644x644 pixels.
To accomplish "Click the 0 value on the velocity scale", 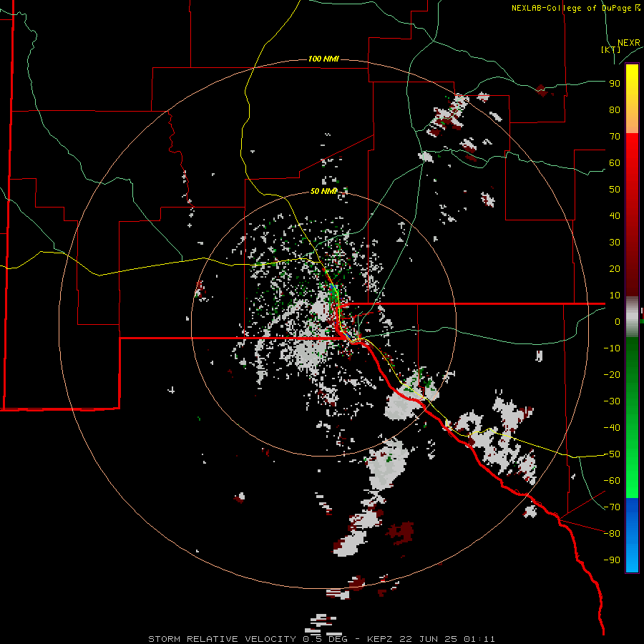I will 618,322.
